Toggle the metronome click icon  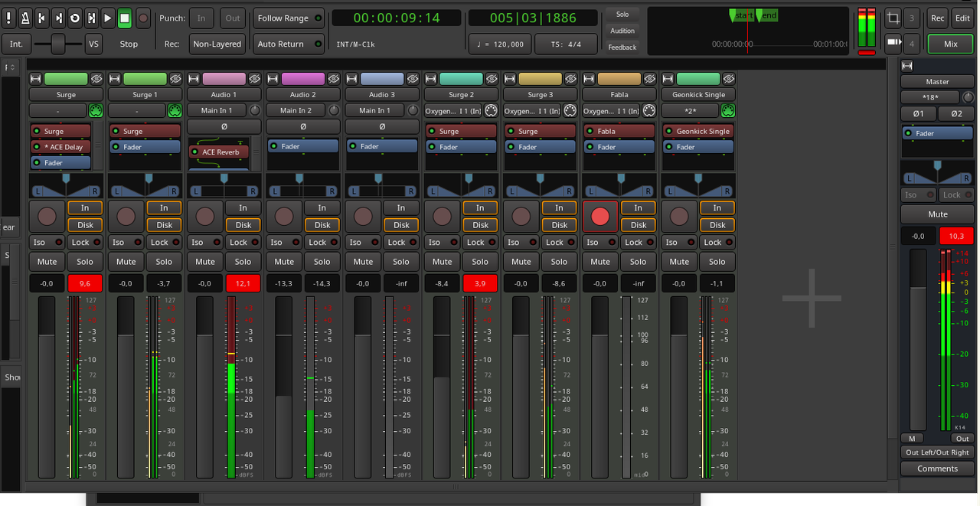[x=25, y=18]
